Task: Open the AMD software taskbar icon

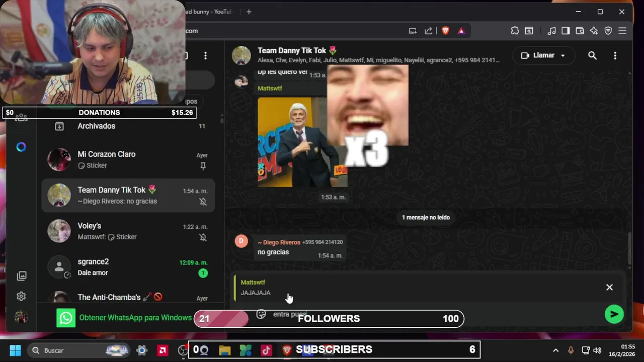Action: click(163, 350)
